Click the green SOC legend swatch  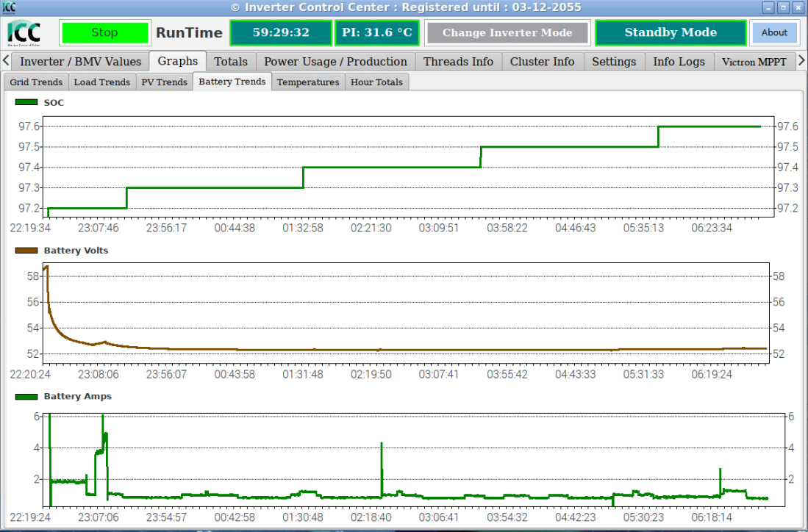[26, 103]
